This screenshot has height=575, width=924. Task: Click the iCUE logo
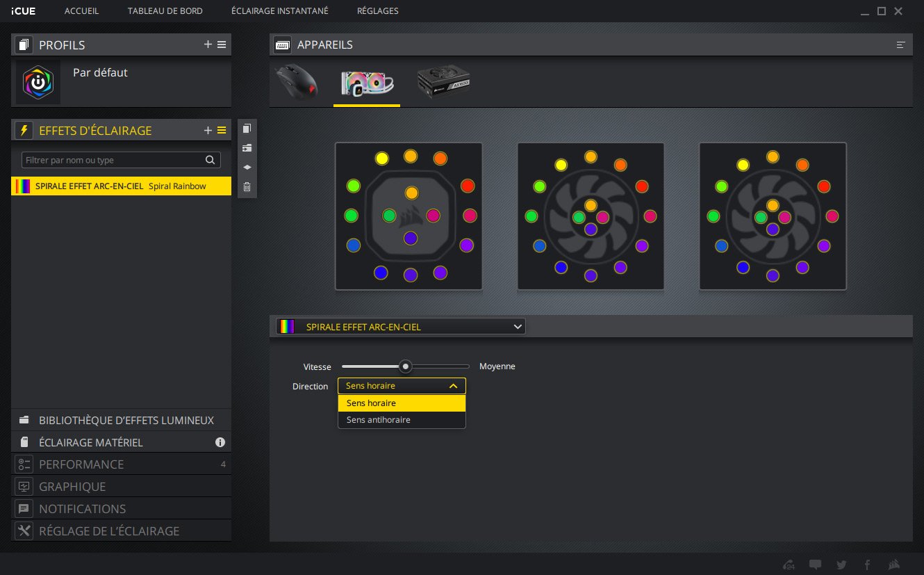coord(23,11)
